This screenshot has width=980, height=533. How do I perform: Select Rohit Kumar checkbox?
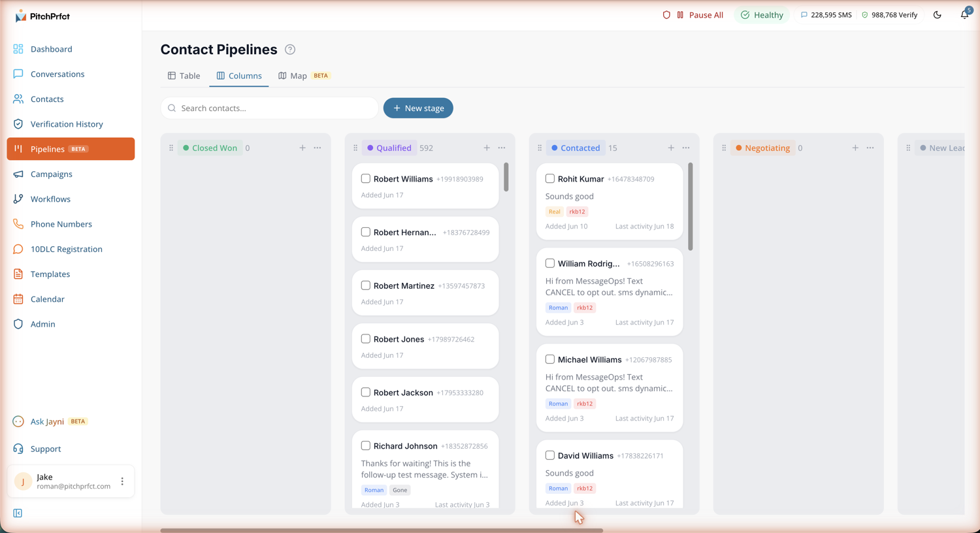coord(550,178)
